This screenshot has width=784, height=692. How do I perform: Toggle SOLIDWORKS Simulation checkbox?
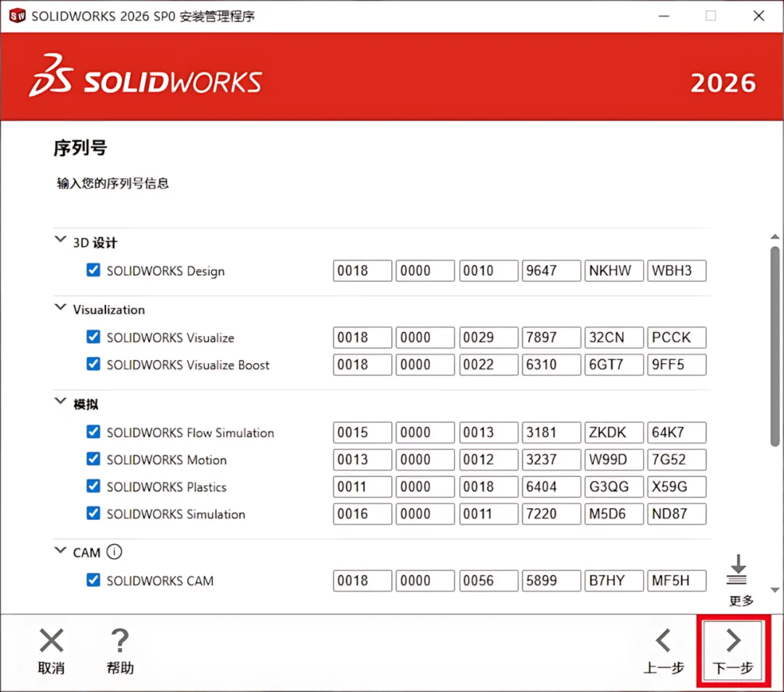[x=93, y=513]
